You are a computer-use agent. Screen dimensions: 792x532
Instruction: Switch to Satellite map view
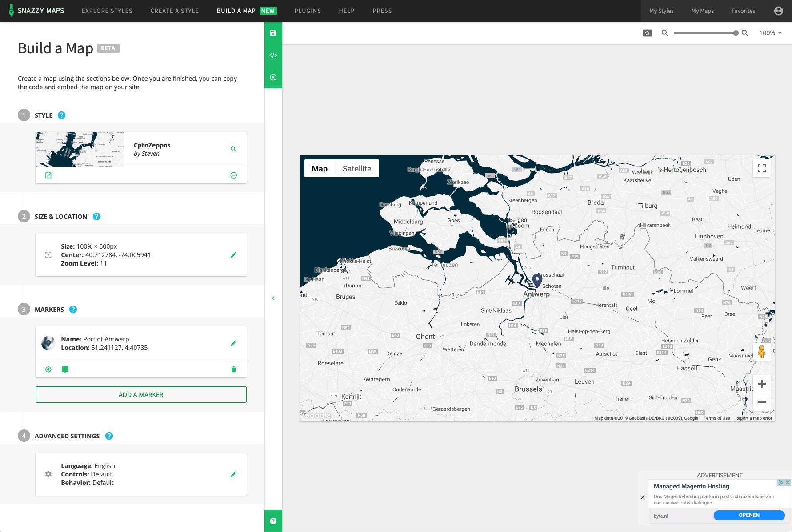(357, 168)
